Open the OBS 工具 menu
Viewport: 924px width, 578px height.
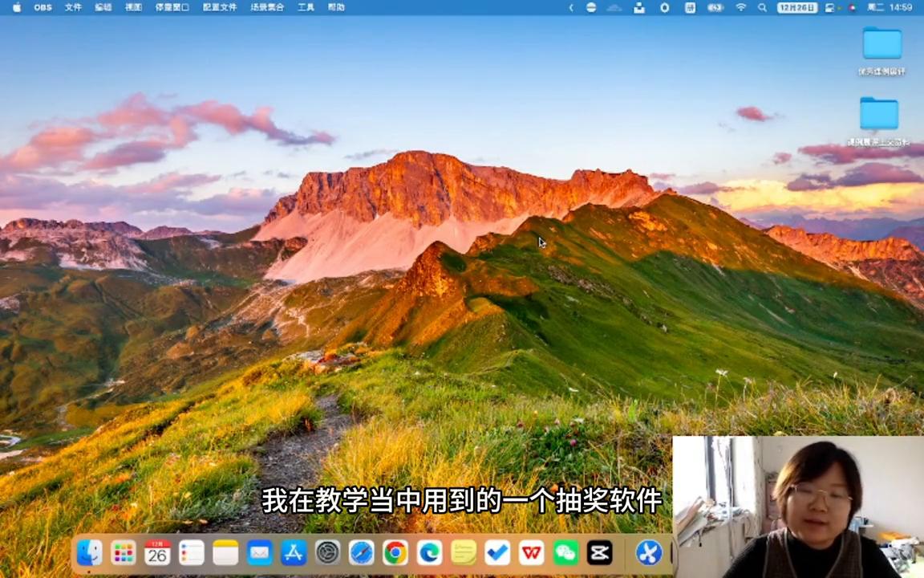[x=304, y=7]
